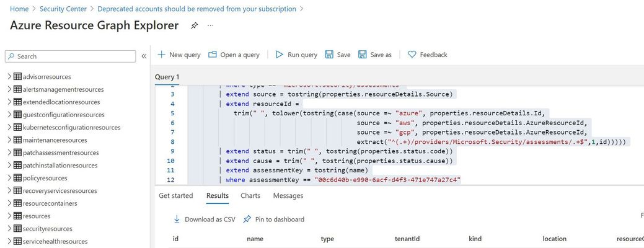Select the Query 1 tab

(167, 77)
